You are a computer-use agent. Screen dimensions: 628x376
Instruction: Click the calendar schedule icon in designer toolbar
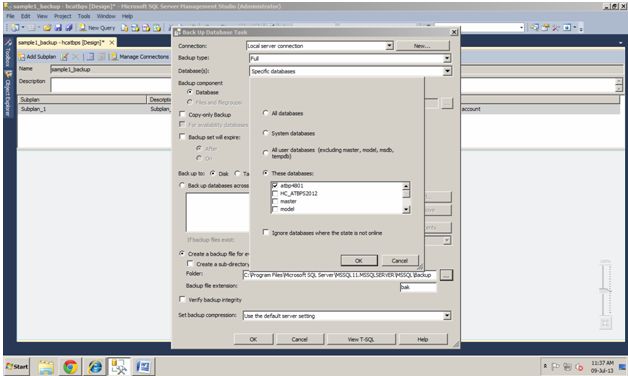pos(91,57)
